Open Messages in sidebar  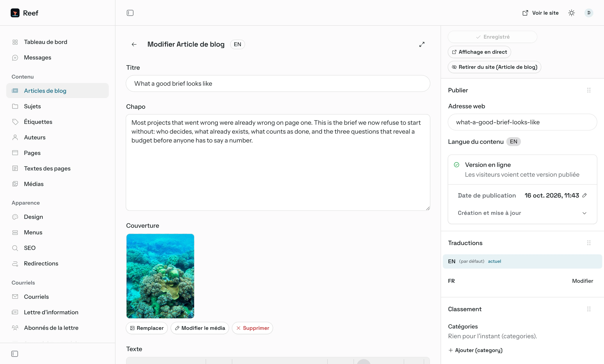pyautogui.click(x=57, y=57)
